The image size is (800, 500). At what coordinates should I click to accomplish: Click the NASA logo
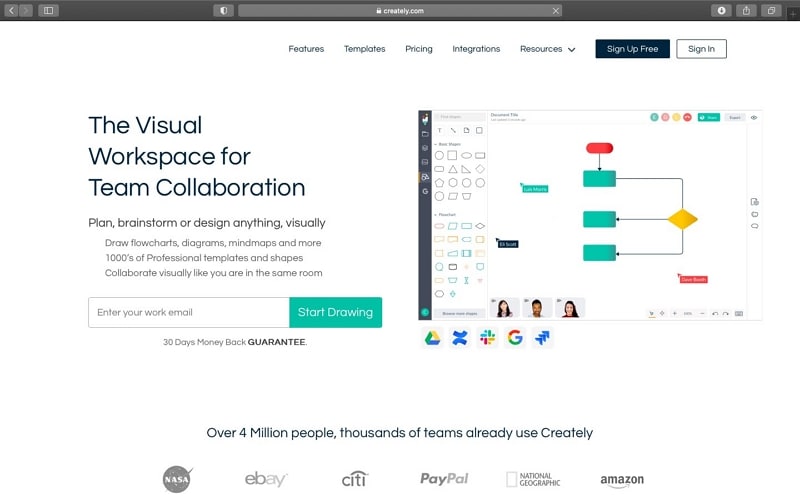click(x=177, y=479)
